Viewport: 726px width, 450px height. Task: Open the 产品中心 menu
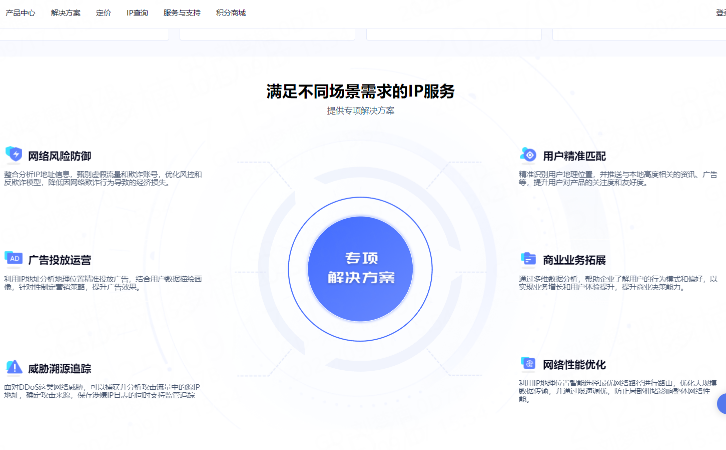(x=21, y=13)
